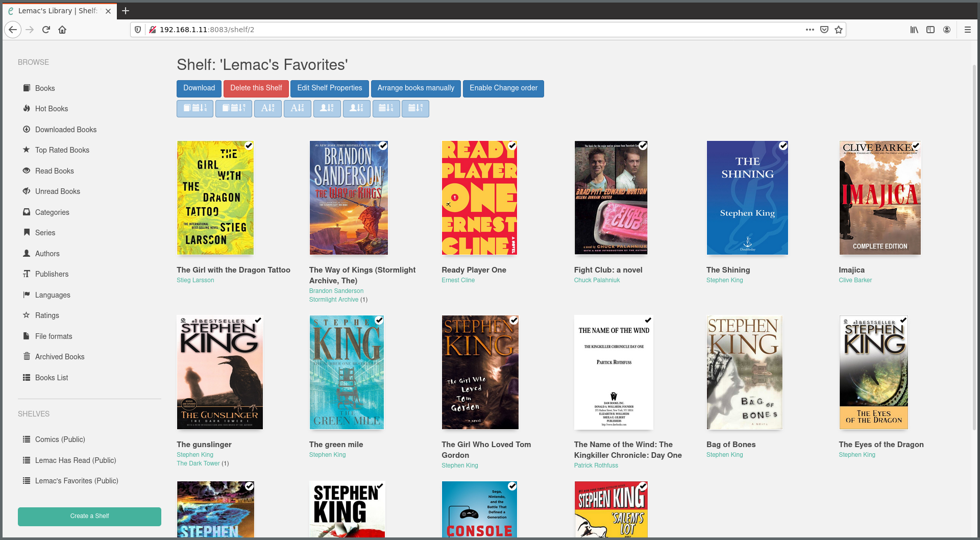Click the star icon beside Top Rated Books
The image size is (980, 540).
[27, 150]
